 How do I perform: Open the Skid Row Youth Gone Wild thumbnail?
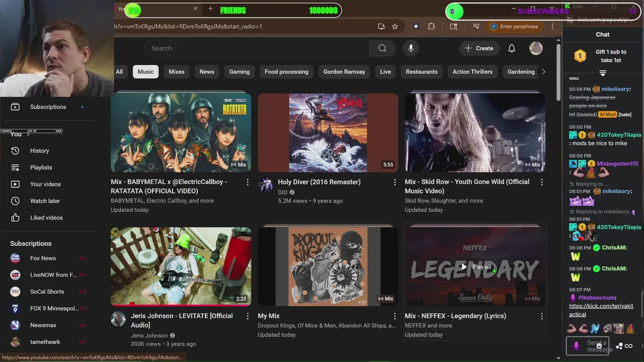click(475, 133)
